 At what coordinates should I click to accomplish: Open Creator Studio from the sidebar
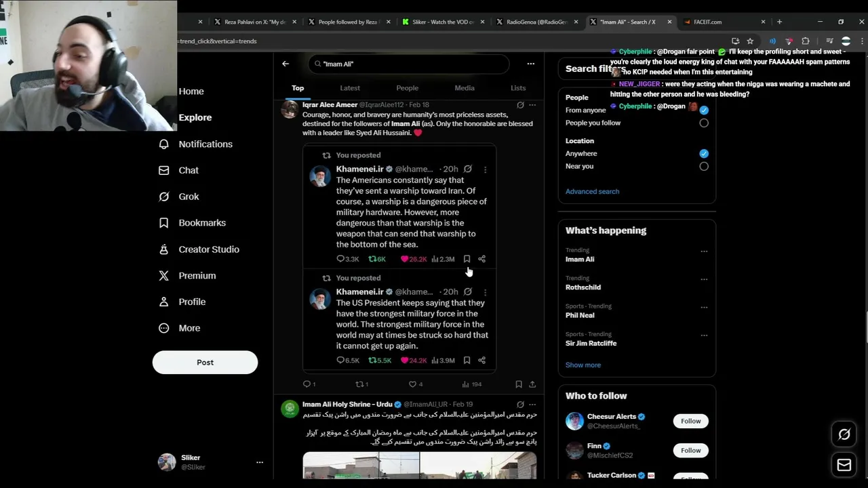[199, 249]
